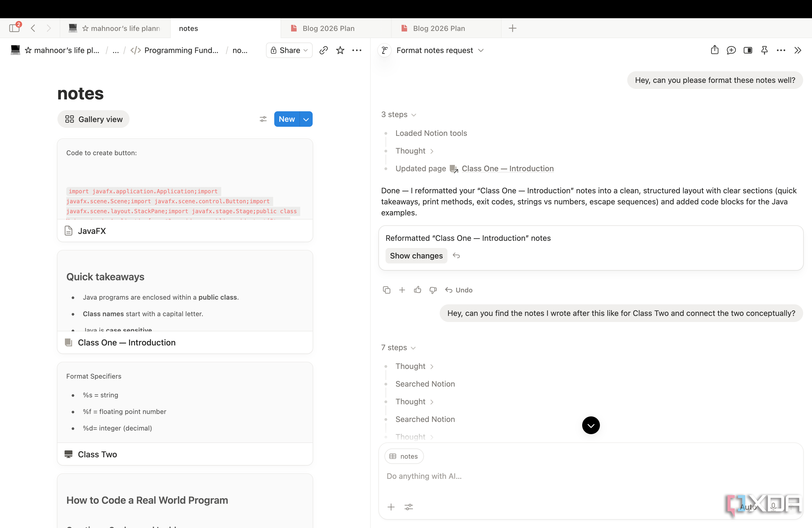Screen dimensions: 812x528
Task: Share the AI chat via export icon
Action: (x=715, y=50)
